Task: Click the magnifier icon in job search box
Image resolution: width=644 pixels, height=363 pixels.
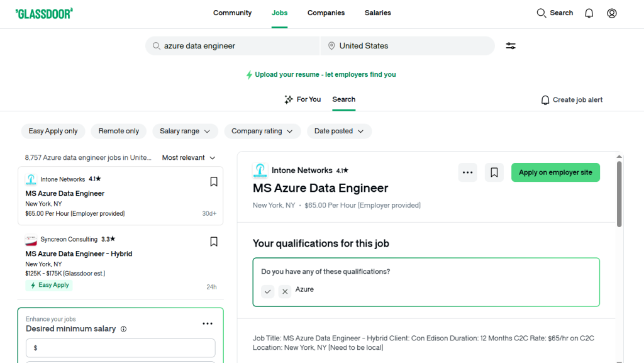Action: 157,46
